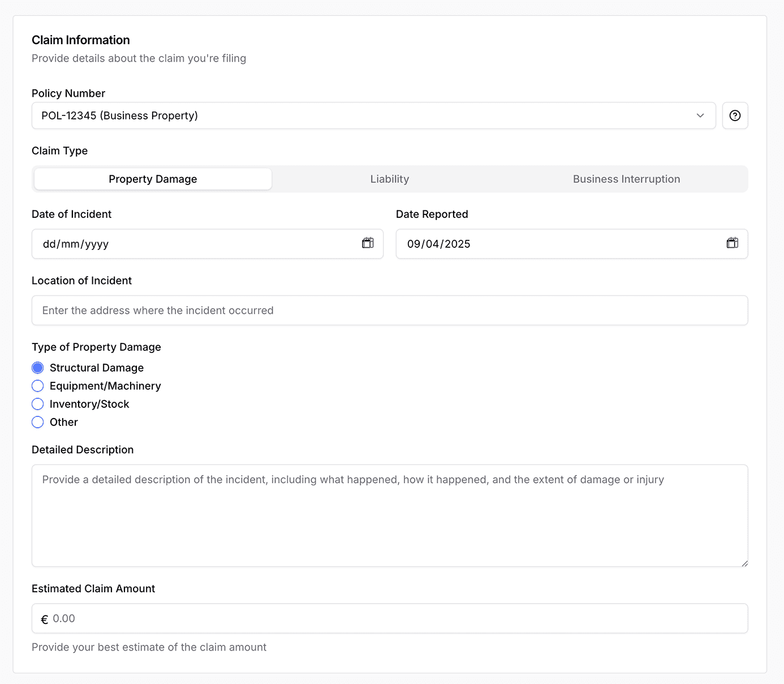Focus the Date of Incident field

[x=192, y=244]
